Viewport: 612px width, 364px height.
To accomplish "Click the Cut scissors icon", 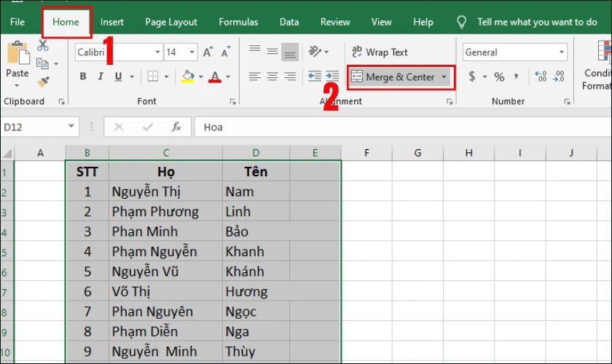I will coord(43,46).
